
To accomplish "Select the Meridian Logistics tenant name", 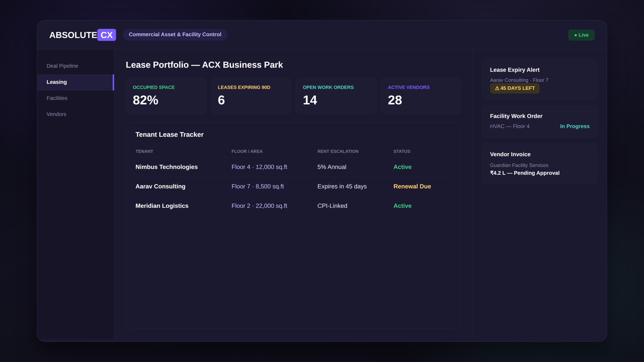I will click(x=162, y=206).
